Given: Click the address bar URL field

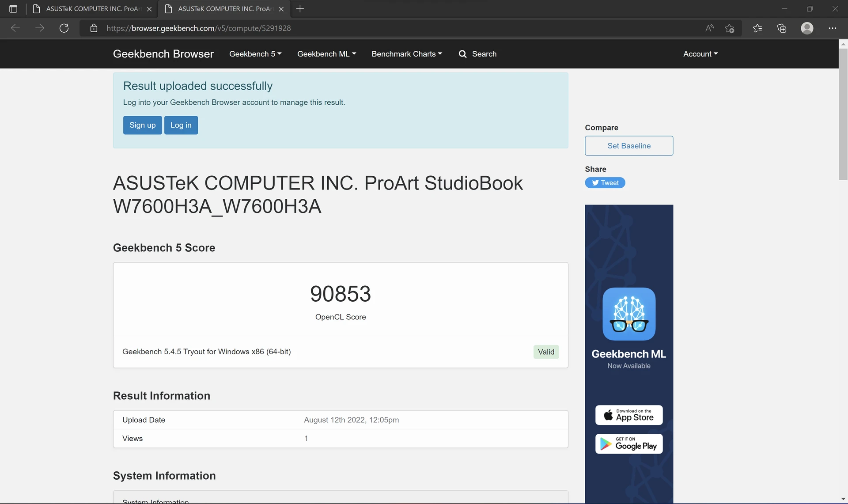Looking at the screenshot, I should (x=397, y=28).
